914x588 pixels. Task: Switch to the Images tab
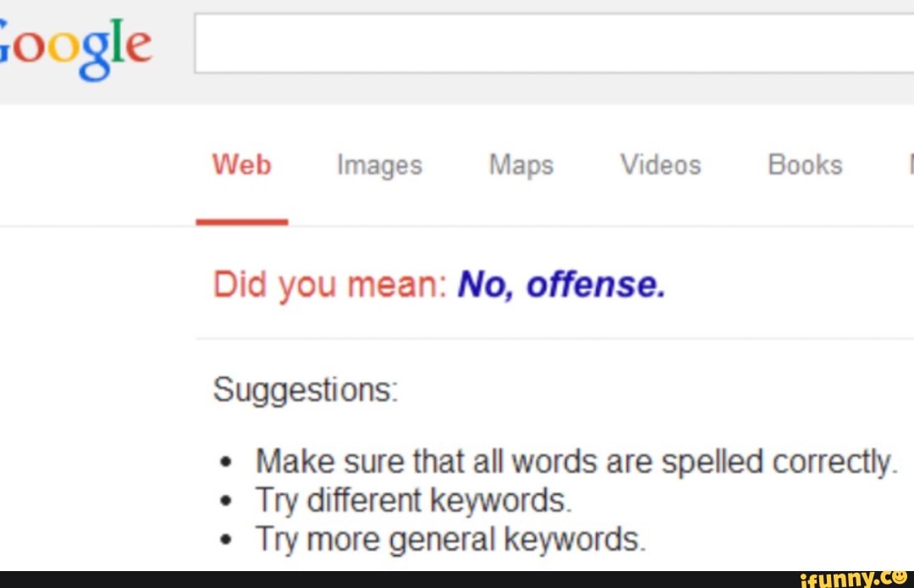[379, 165]
